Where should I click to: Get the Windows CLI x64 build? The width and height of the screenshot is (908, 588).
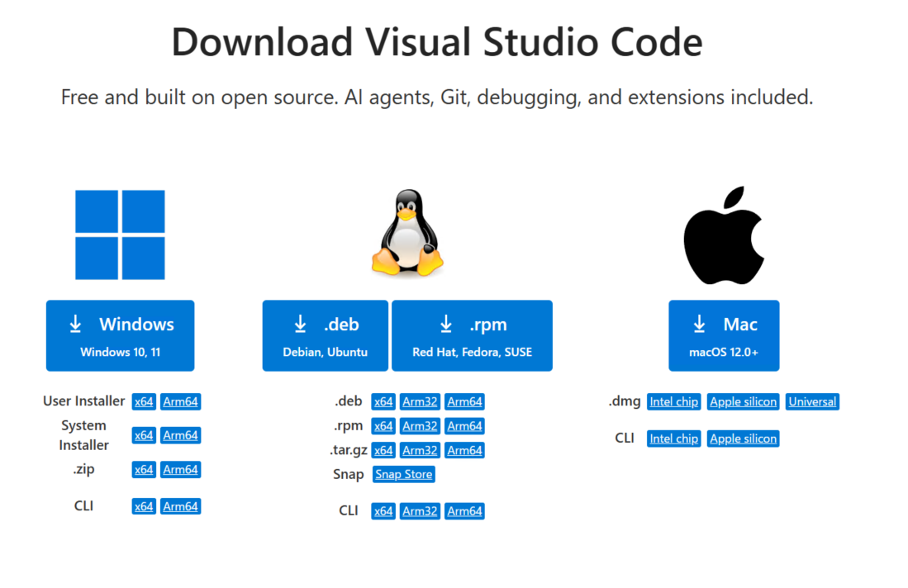(x=144, y=506)
